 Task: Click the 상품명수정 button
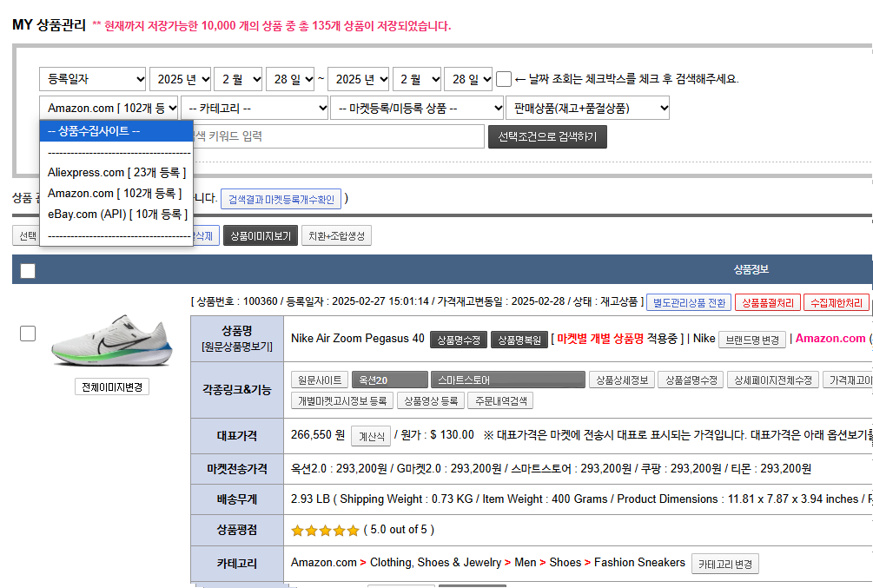click(x=458, y=340)
